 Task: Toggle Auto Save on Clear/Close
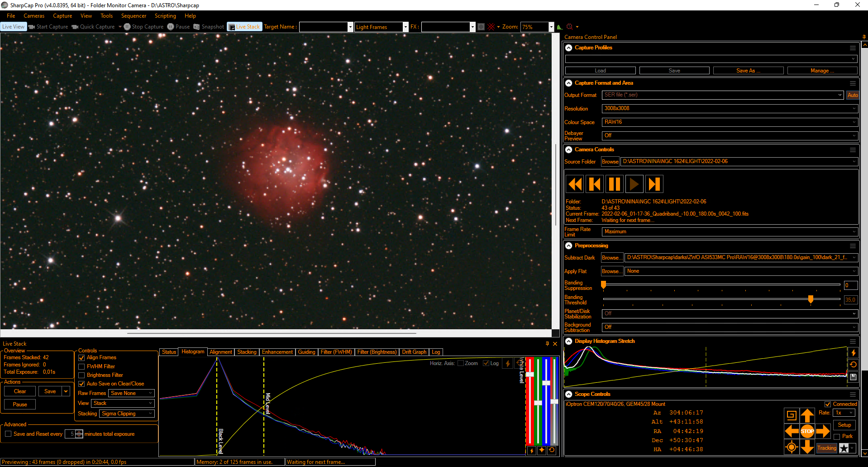82,384
